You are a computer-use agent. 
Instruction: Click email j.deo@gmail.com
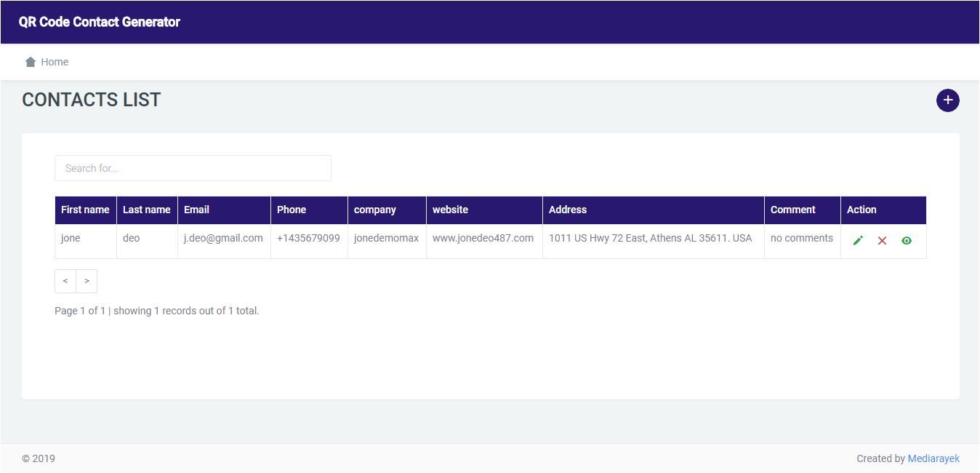pos(223,238)
